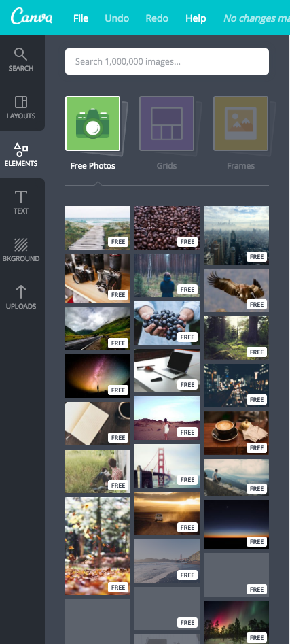Select the Elements sidebar tab
Viewport: 290px width, 644px height.
point(21,155)
